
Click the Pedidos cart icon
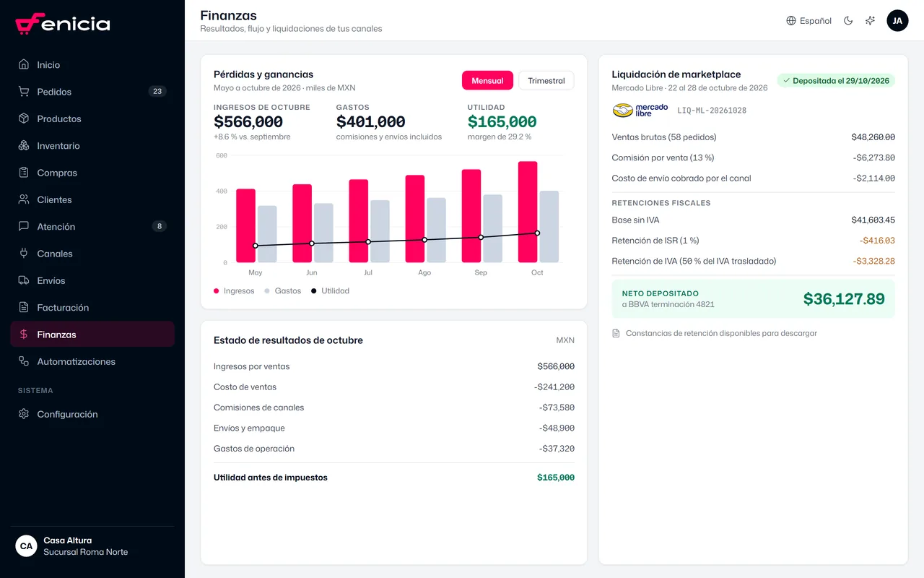click(24, 92)
